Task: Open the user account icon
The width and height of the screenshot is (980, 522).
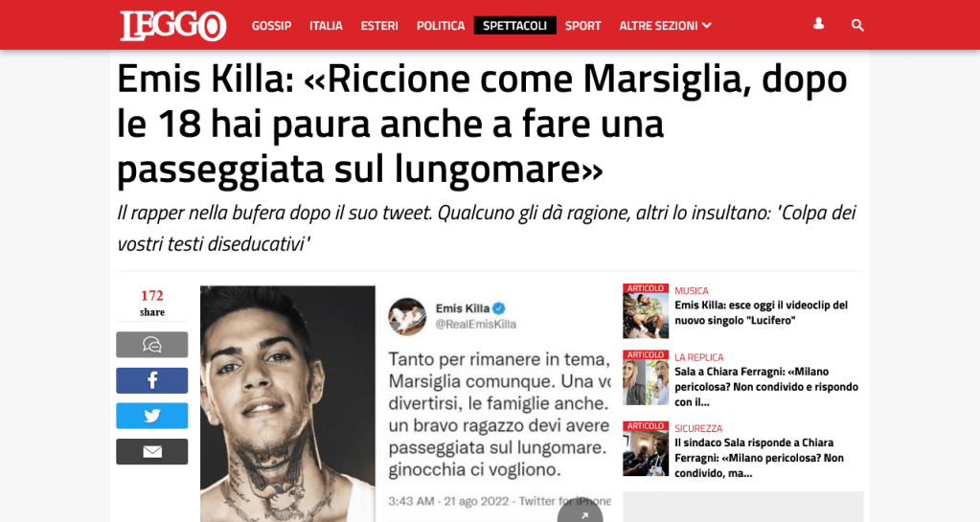Action: pos(818,24)
